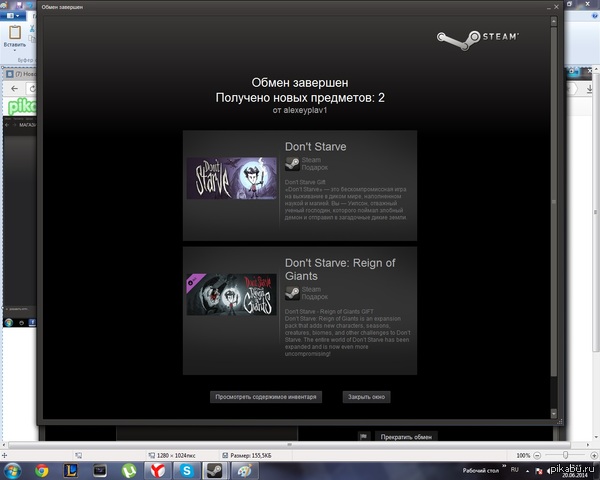Open the Don't Starve game thumbnail
Screen dimensions: 600x480
pyautogui.click(x=232, y=178)
